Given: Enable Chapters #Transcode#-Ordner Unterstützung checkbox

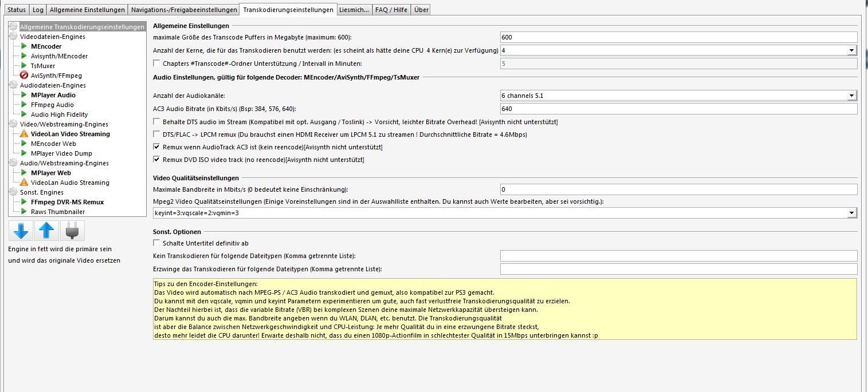Looking at the screenshot, I should [x=157, y=64].
